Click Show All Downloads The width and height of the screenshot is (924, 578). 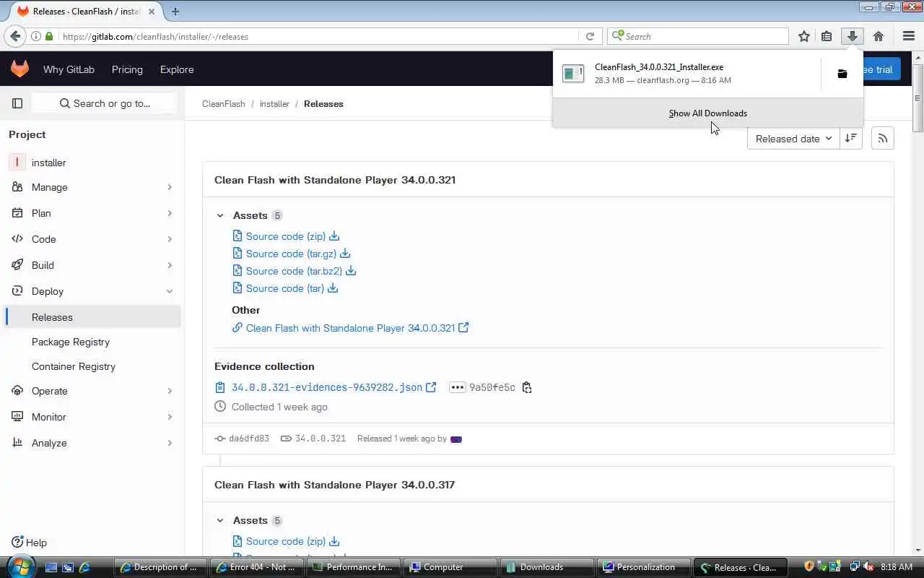tap(707, 113)
